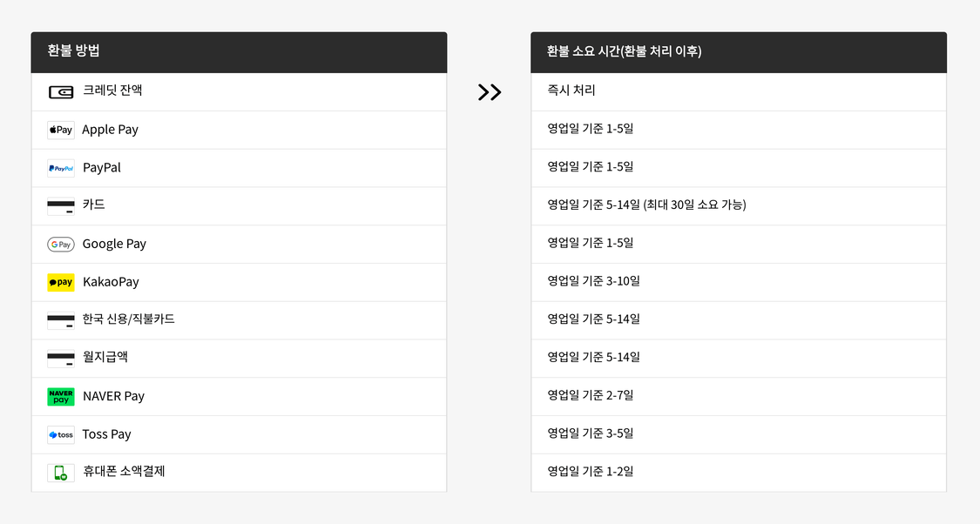The image size is (980, 524).
Task: Click the 영업일 기준 2-7일 entry
Action: coord(590,395)
